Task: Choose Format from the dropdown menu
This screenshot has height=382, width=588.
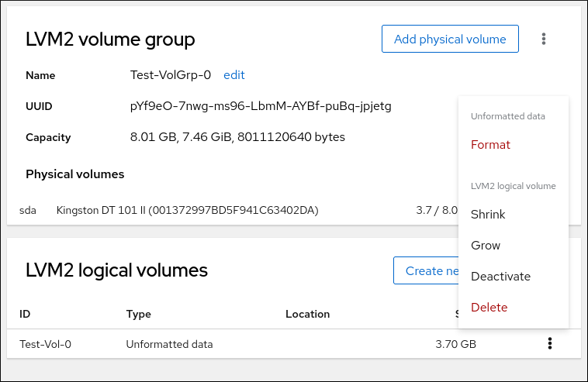Action: (x=490, y=145)
